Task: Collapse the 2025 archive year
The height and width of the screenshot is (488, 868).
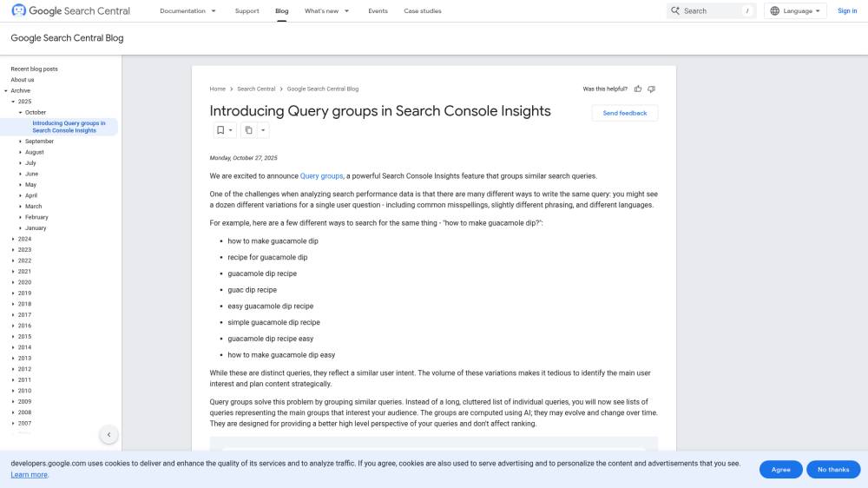Action: pos(13,102)
